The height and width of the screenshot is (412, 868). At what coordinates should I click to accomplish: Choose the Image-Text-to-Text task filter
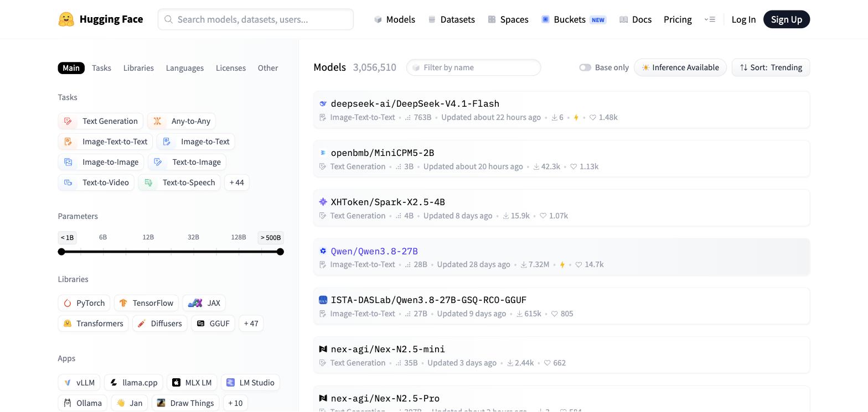pyautogui.click(x=105, y=142)
